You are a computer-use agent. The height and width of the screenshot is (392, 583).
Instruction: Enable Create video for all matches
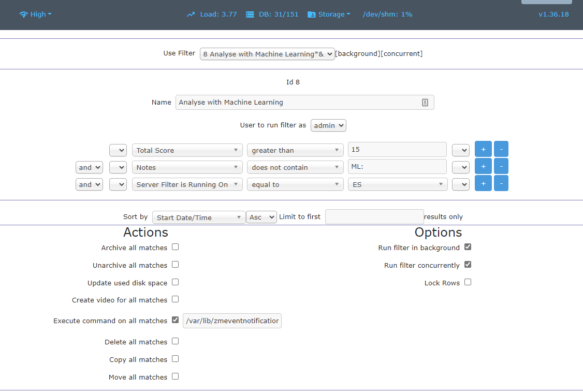click(176, 299)
